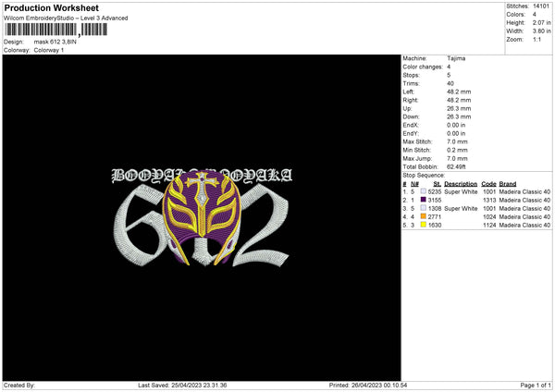Click stitch count '5235' in stop row 1
The image size is (555, 392).
coord(435,191)
